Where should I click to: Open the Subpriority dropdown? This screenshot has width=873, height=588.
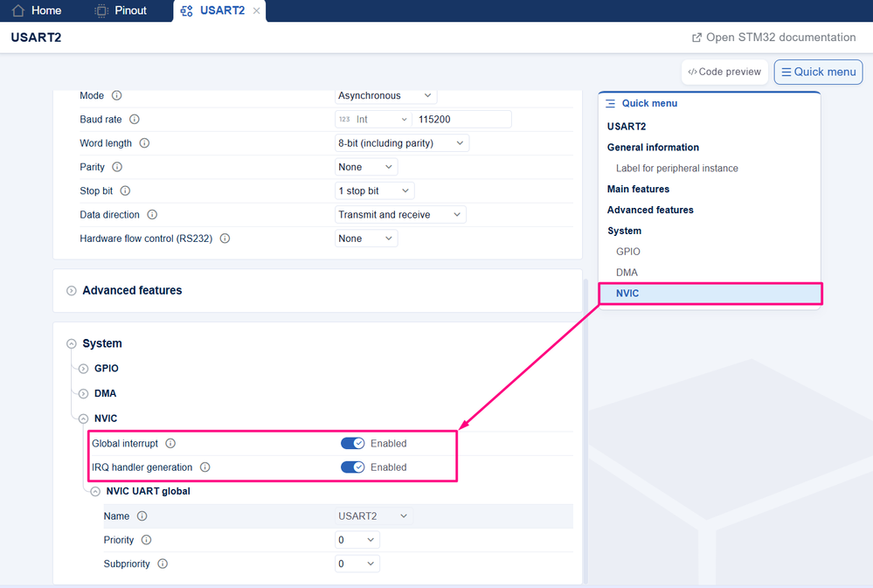tap(357, 564)
